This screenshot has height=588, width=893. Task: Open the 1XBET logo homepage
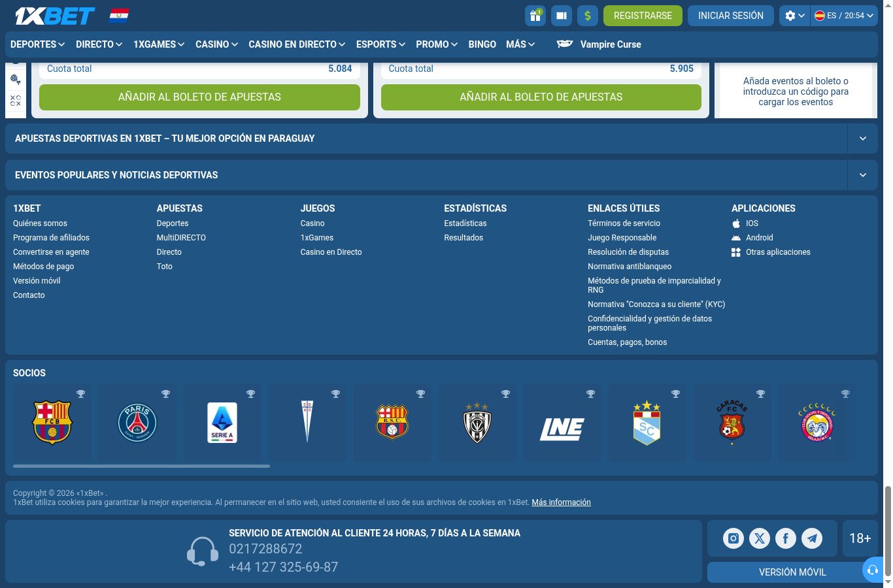coord(55,16)
